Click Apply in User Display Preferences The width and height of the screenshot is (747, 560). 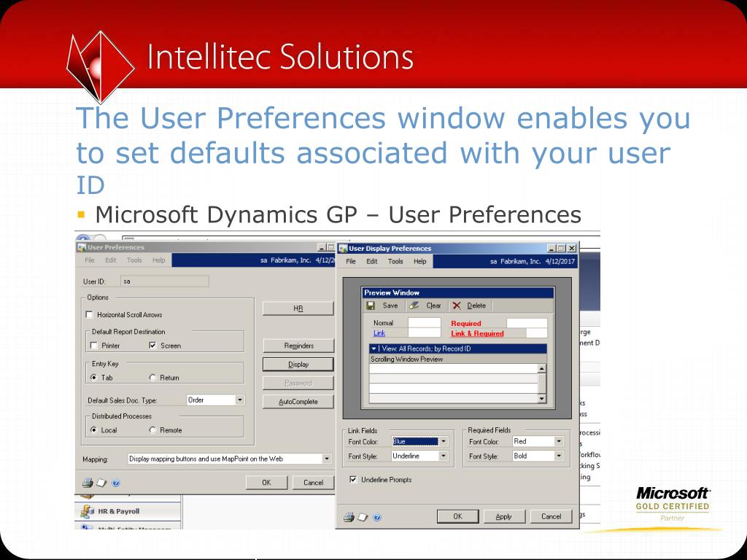pos(503,517)
